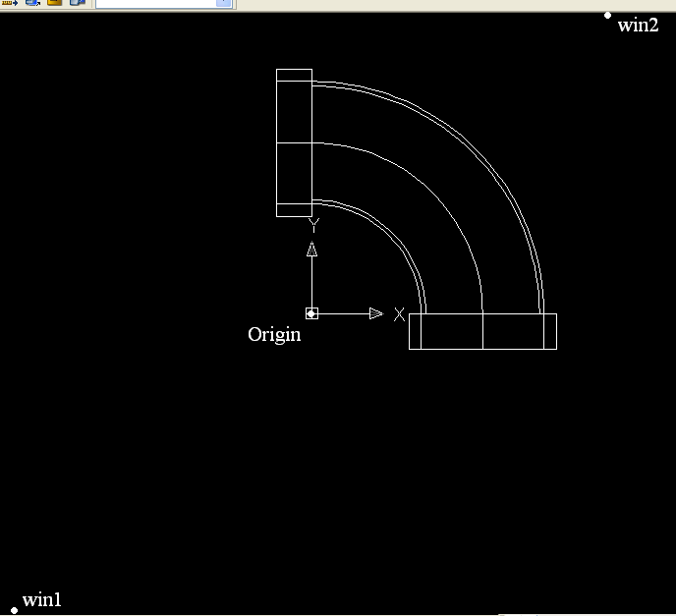Viewport: 676px width, 616px height.
Task: Click the Y axis label letter
Action: pos(313,225)
